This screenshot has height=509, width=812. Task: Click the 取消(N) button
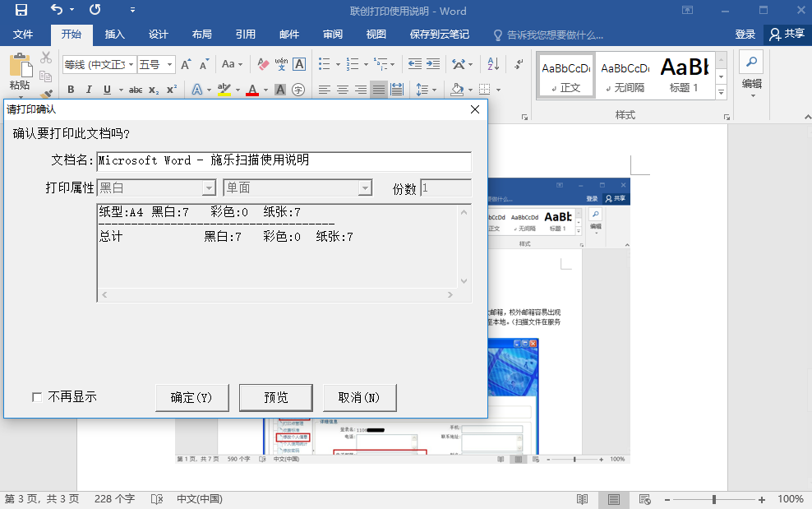tap(359, 397)
